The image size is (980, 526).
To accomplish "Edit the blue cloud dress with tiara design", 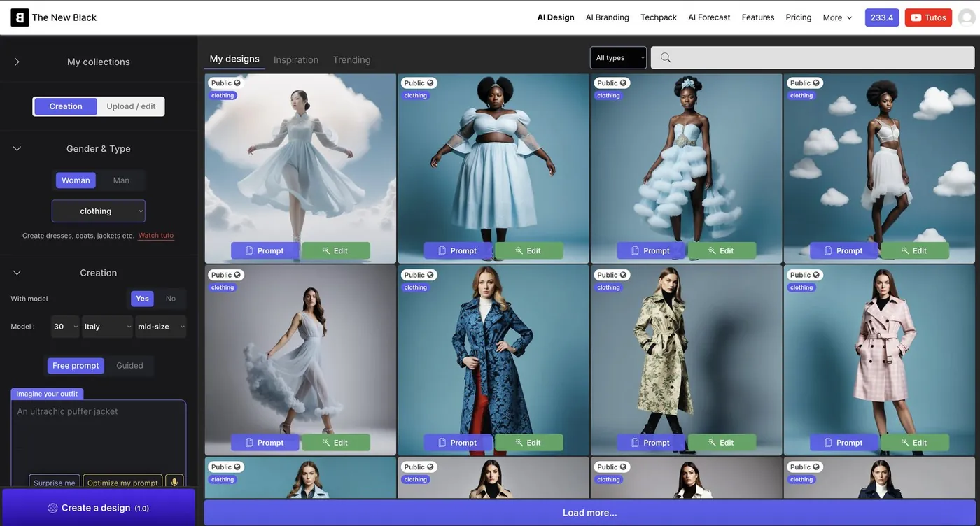I will click(x=722, y=250).
